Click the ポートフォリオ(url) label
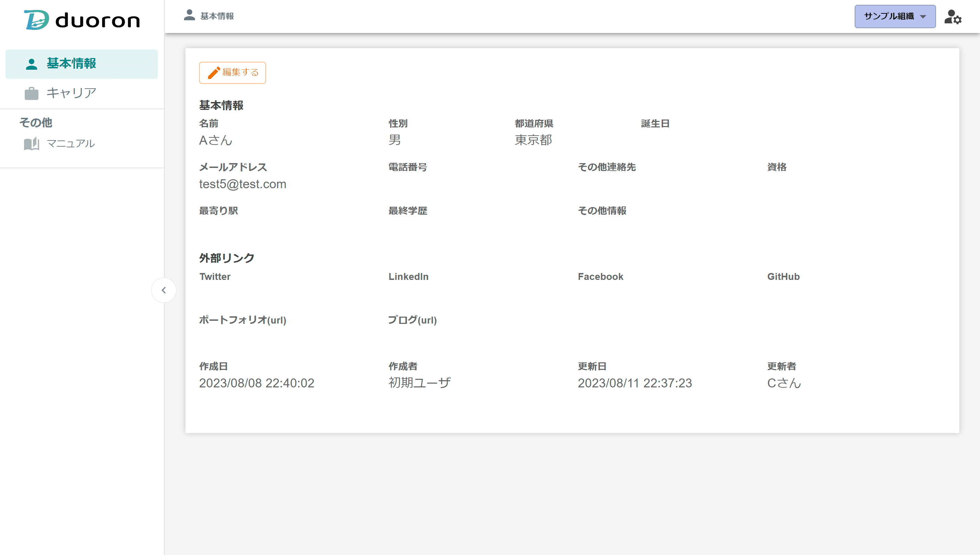The image size is (980, 555). (243, 320)
